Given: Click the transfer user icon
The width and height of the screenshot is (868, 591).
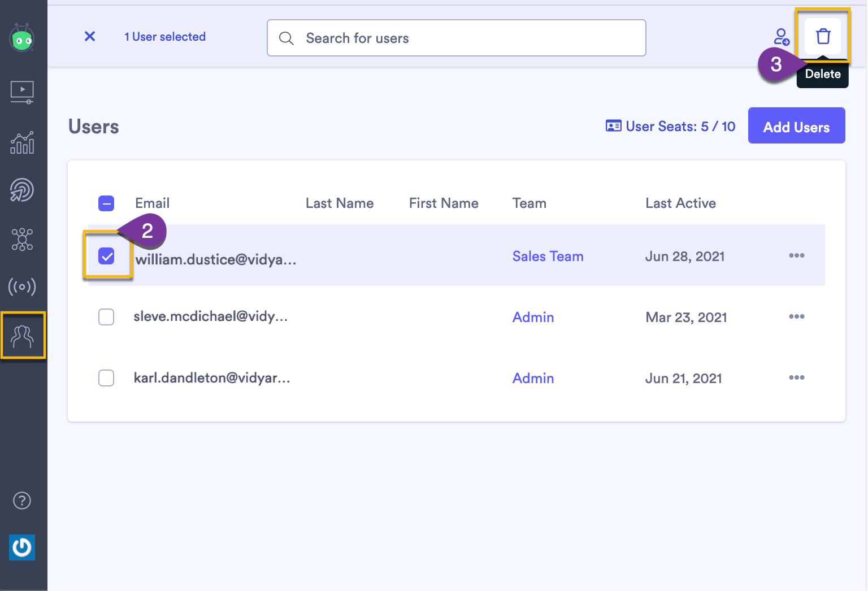Looking at the screenshot, I should 782,37.
